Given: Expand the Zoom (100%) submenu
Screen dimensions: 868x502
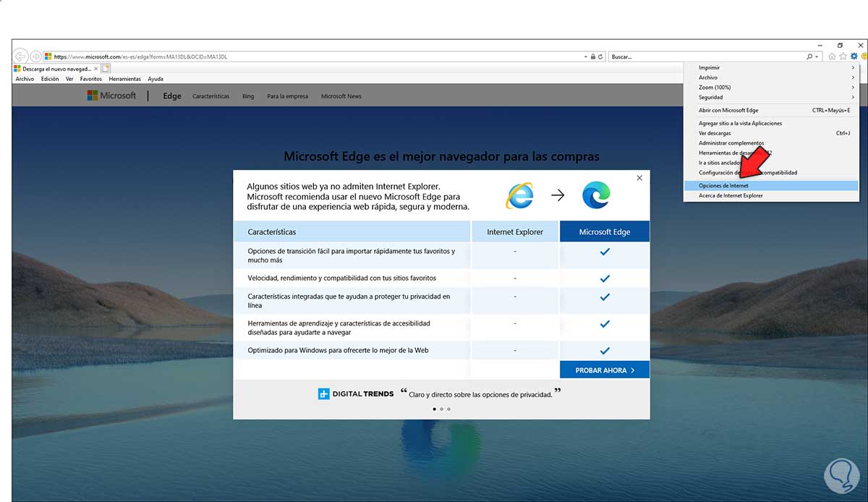Looking at the screenshot, I should (x=771, y=87).
